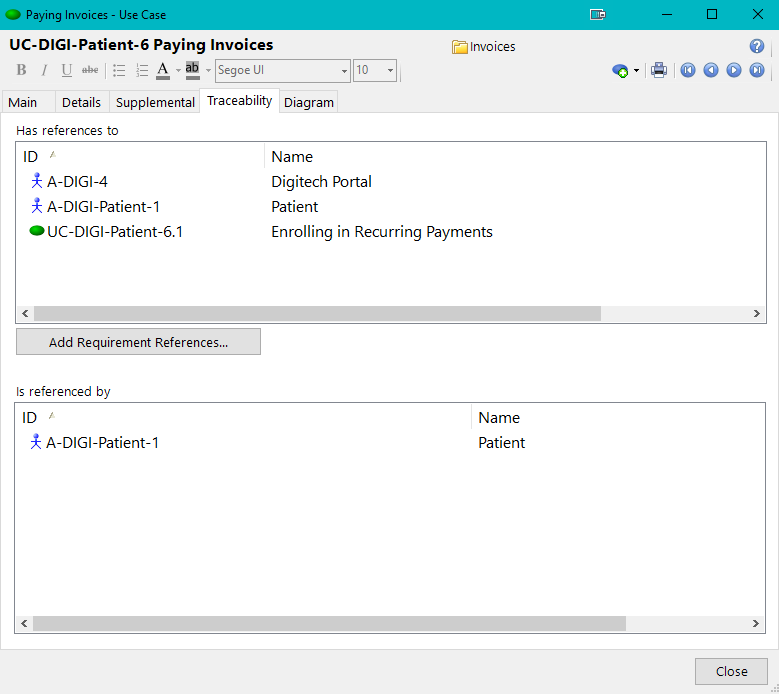
Task: Click the add new use case icon
Action: click(x=620, y=71)
